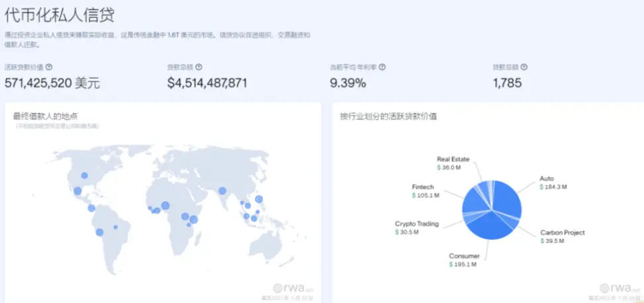Click the 571,425,520 美元 value
Viewport: 644px width, 303px height.
tap(52, 83)
